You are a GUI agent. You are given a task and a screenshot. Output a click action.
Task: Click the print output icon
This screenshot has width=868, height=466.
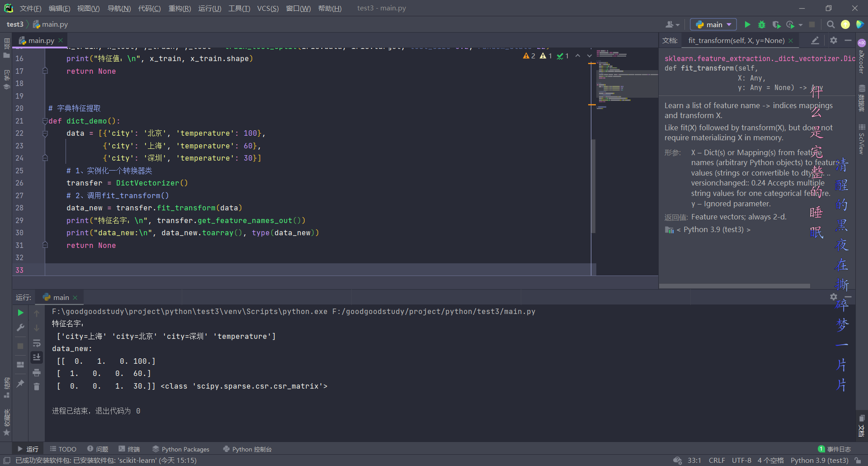coord(37,373)
